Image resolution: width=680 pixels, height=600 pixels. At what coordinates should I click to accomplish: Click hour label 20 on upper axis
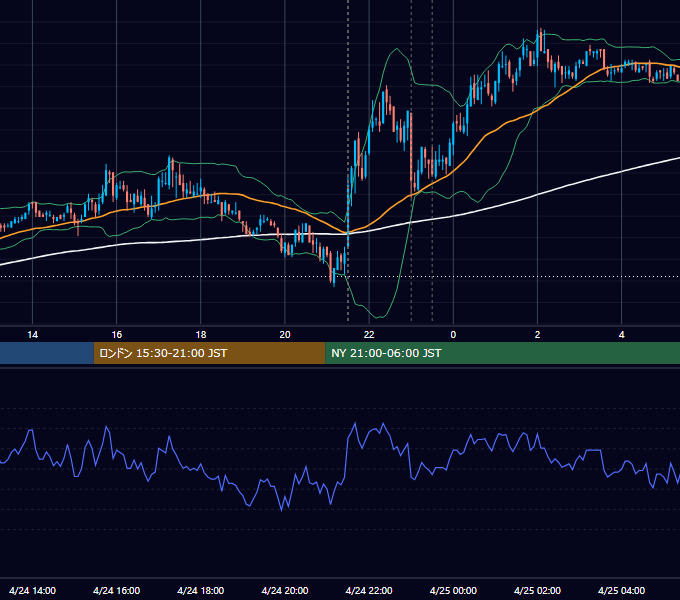285,335
